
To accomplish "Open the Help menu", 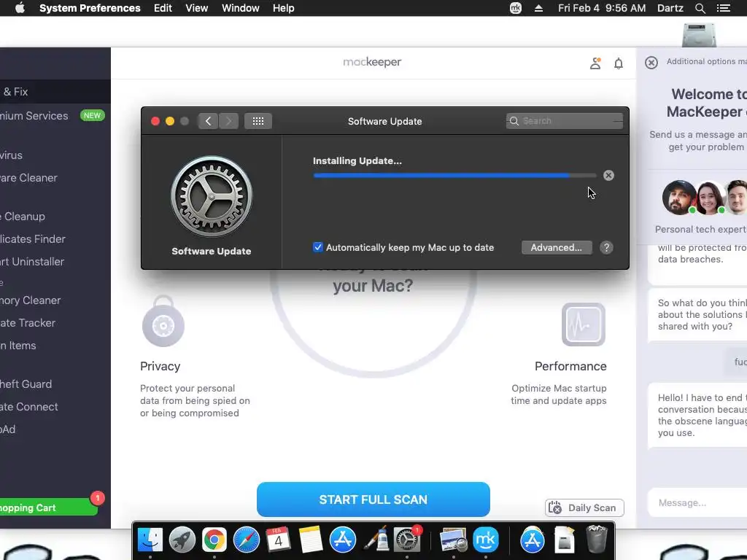I will coord(284,8).
